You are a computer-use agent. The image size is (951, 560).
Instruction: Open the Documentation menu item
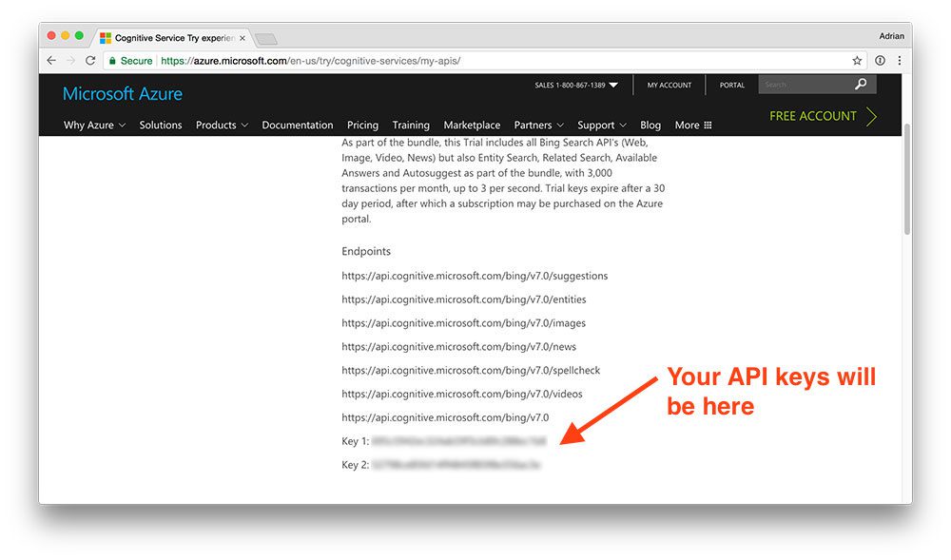pyautogui.click(x=297, y=125)
